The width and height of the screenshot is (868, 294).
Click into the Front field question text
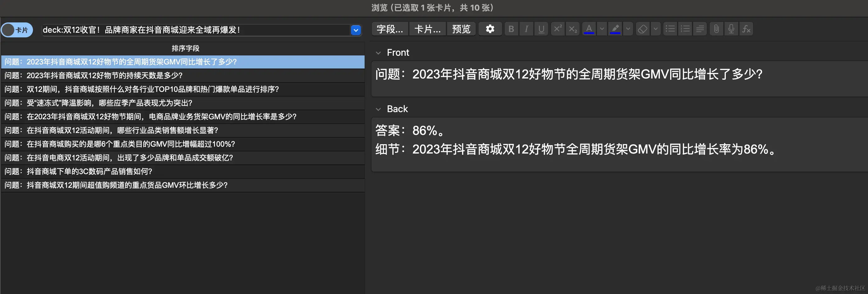coord(569,74)
